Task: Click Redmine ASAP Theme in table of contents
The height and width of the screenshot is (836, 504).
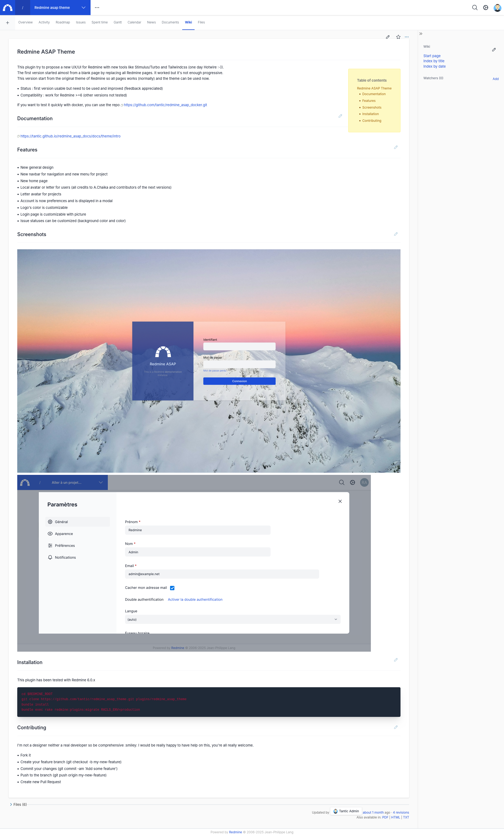Action: 374,88
